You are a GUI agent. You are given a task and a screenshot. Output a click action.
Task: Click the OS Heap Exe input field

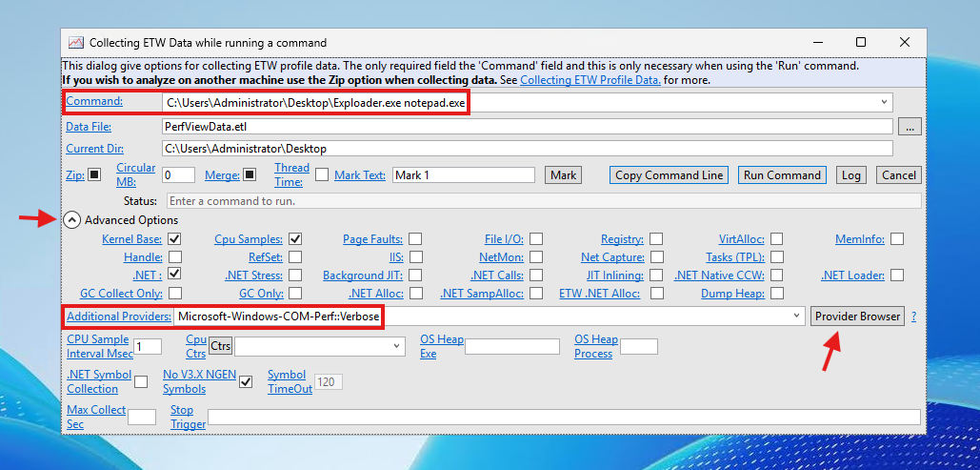click(x=511, y=346)
